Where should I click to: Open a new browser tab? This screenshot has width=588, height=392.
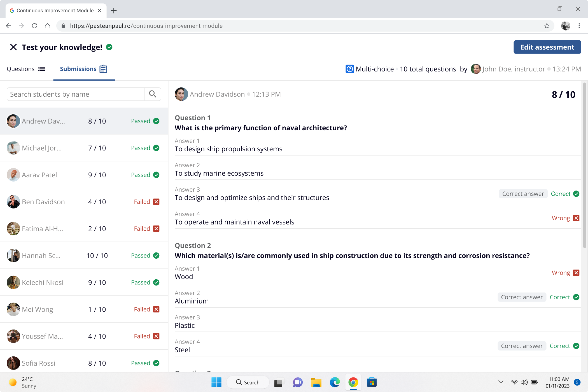114,11
